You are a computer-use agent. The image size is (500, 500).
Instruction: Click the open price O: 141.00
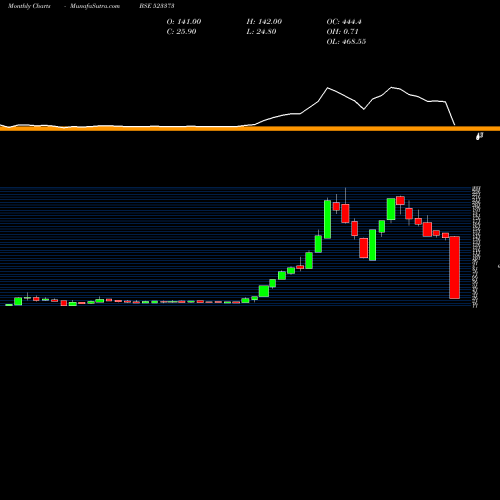click(x=184, y=22)
